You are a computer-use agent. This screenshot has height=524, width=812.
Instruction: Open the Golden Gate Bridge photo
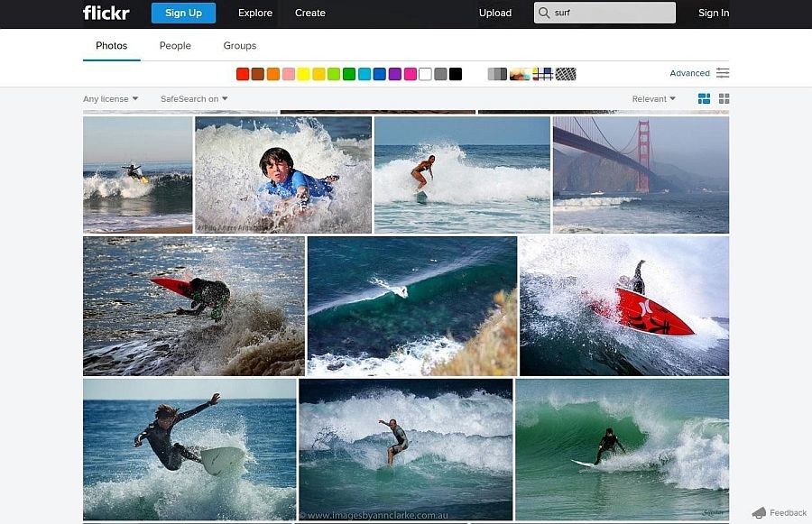click(x=641, y=174)
